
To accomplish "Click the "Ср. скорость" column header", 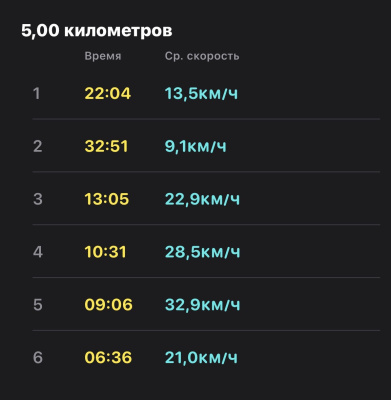I will [202, 56].
